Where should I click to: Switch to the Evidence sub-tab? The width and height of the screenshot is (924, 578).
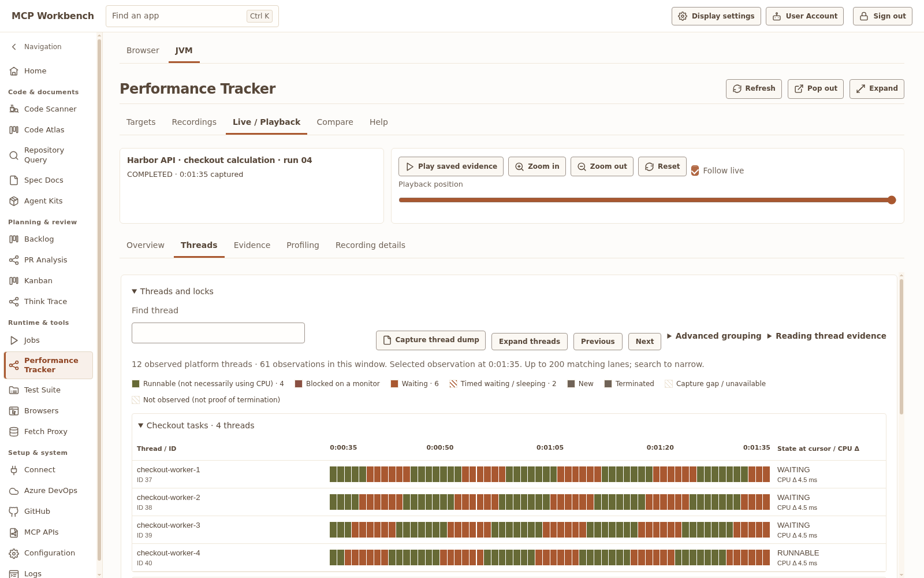click(252, 245)
